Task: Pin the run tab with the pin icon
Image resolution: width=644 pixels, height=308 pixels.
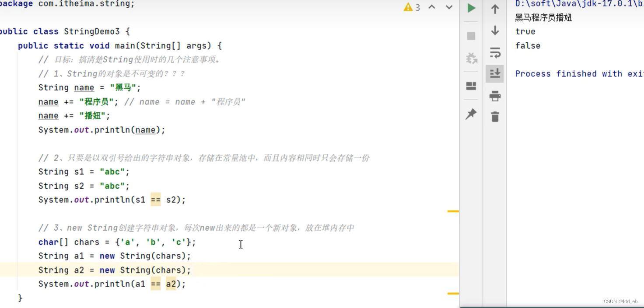Action: click(x=471, y=114)
